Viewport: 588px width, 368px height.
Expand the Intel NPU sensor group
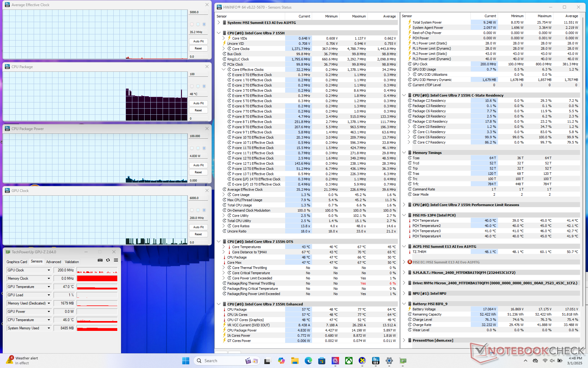[404, 293]
